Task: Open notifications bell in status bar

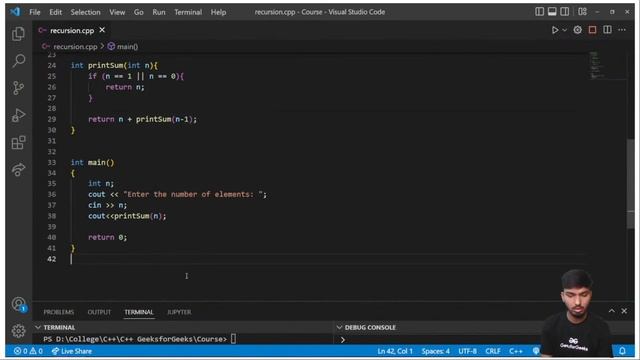Action: [622, 351]
